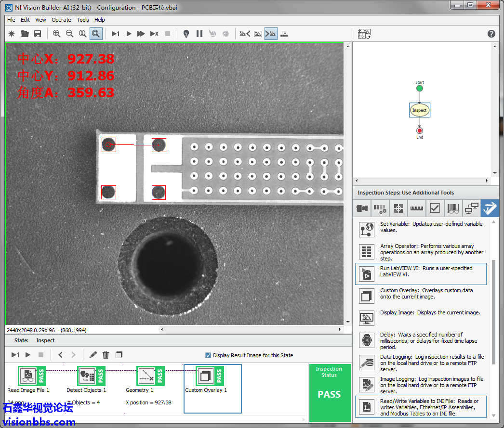Open the Tools menu
504x428 pixels.
[x=83, y=20]
